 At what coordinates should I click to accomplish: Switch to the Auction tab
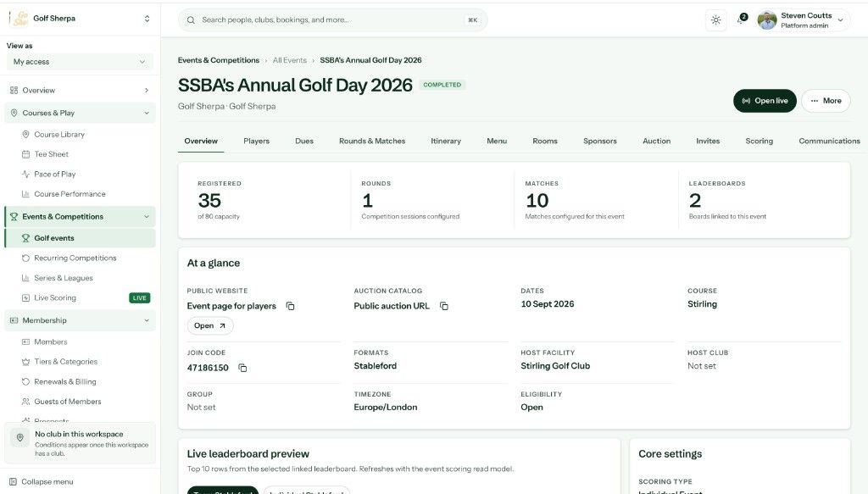point(657,141)
